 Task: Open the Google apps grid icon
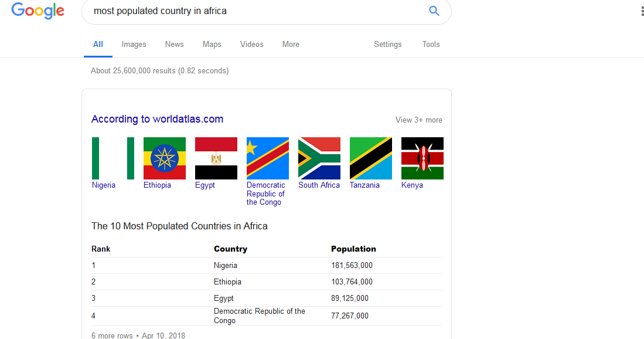coord(642,11)
